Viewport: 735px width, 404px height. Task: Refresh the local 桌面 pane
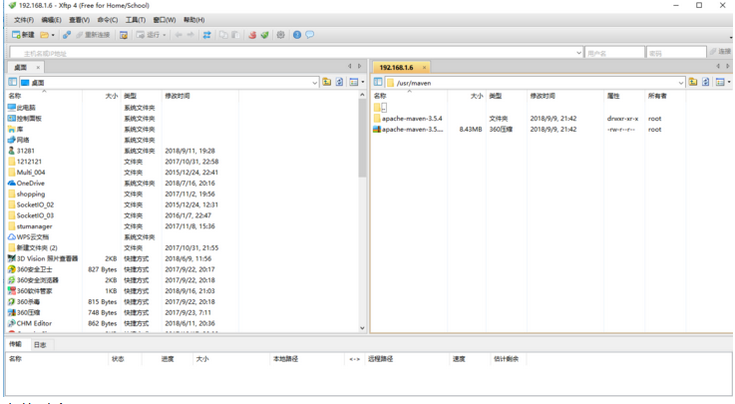click(340, 82)
